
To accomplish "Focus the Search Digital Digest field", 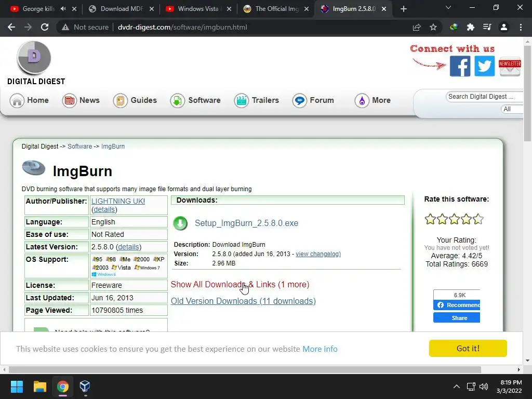I will [x=484, y=97].
